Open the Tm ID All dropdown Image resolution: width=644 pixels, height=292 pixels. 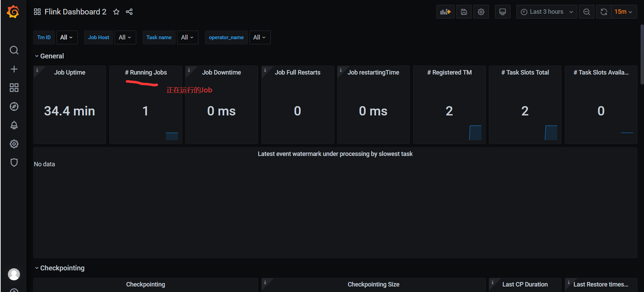coord(67,37)
